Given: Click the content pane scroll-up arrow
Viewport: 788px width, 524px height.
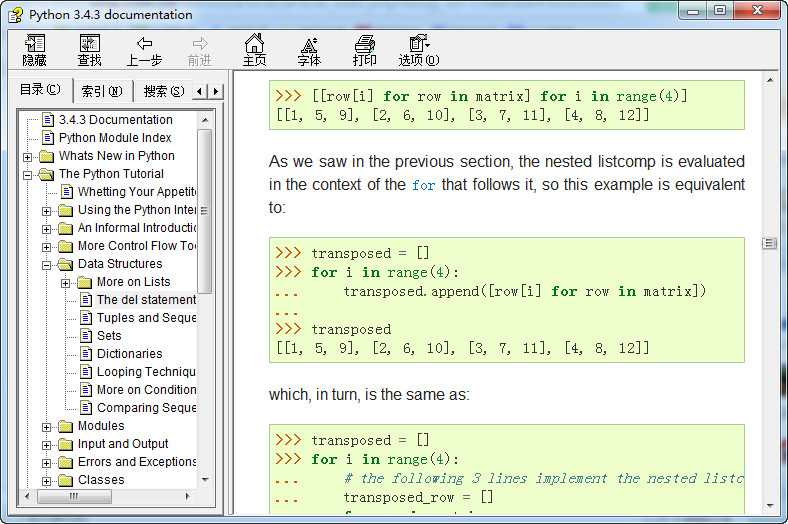Looking at the screenshot, I should (x=769, y=79).
